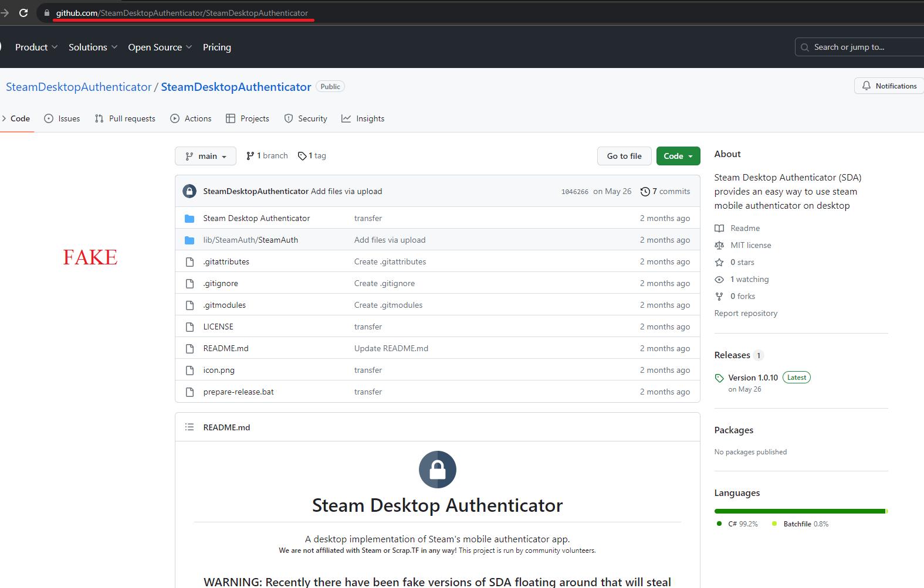Screen dimensions: 924x588
Task: Open commit hash 1046266
Action: 575,192
